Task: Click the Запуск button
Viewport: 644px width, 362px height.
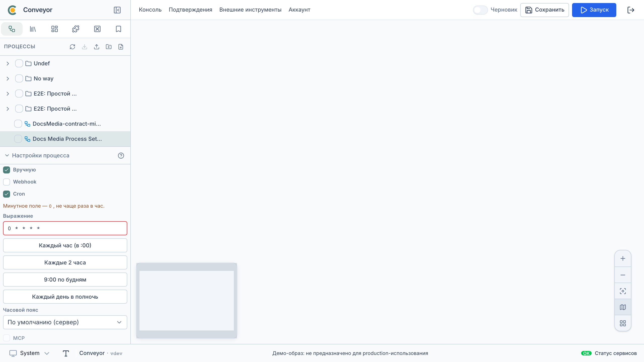Action: pos(594,10)
